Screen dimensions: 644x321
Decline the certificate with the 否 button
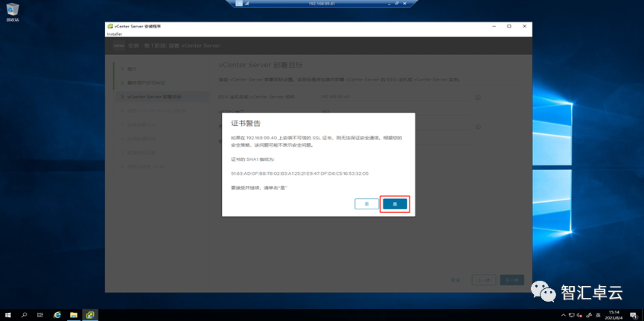pyautogui.click(x=367, y=204)
